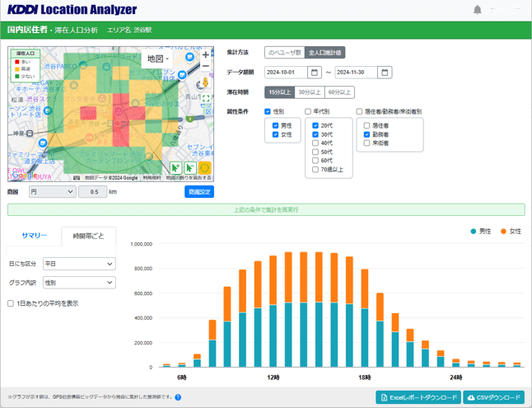Zoom in the map with plus button
The width and height of the screenshot is (532, 408).
tap(206, 54)
